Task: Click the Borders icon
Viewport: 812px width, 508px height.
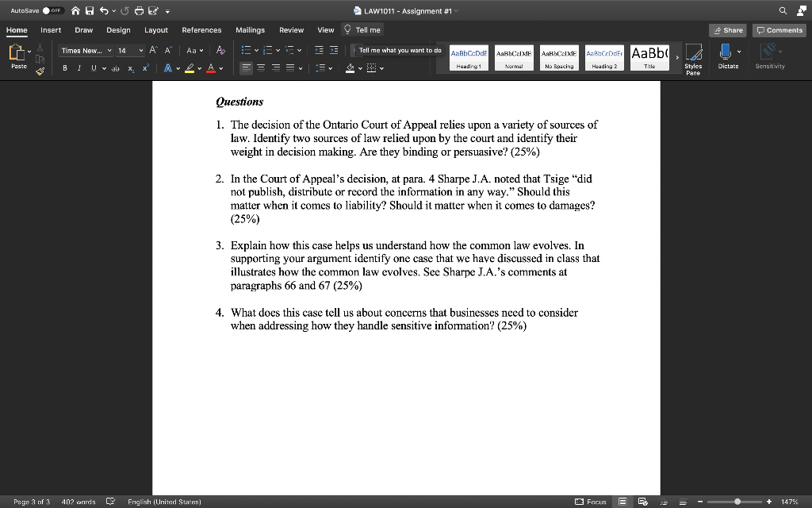Action: (371, 68)
